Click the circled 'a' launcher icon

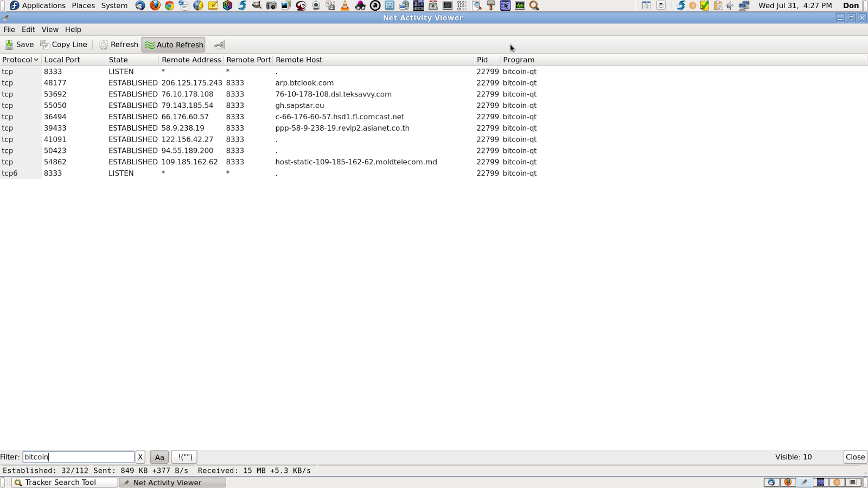click(x=375, y=5)
